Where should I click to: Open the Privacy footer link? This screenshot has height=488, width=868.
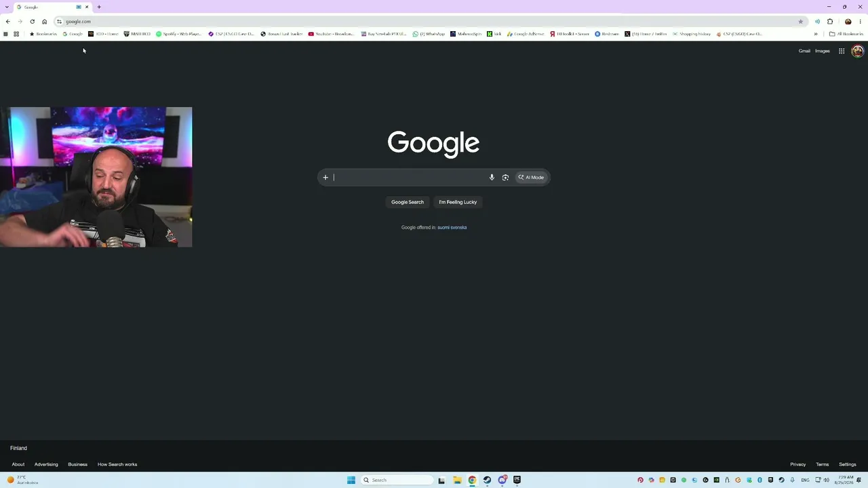(798, 464)
